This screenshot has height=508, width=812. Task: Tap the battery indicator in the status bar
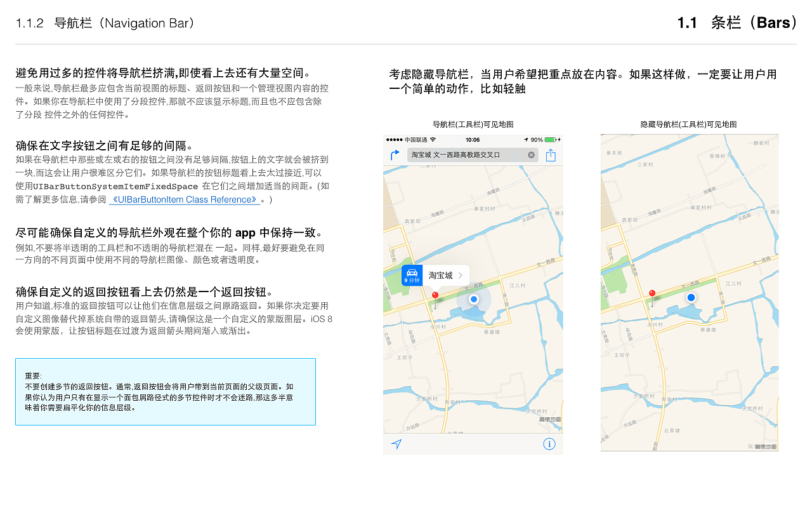(x=550, y=138)
